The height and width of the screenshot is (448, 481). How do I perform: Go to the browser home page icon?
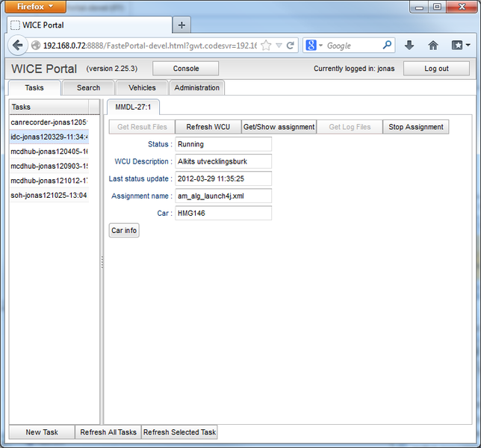(433, 46)
